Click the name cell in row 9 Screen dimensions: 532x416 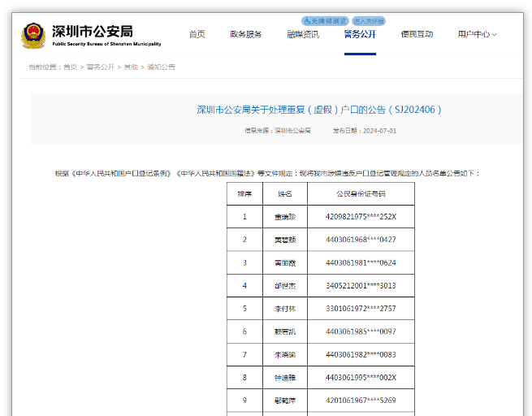click(285, 401)
